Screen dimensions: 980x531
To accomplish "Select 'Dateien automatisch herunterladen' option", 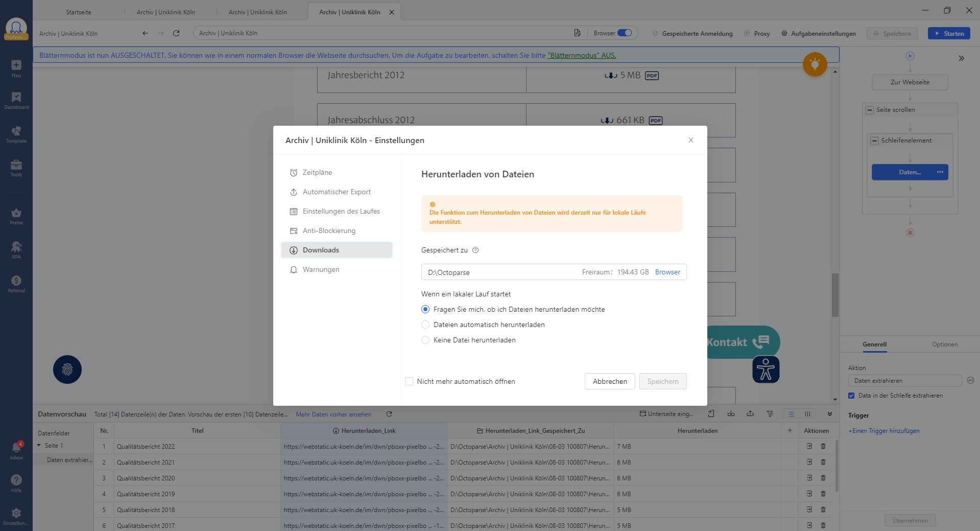I will (425, 325).
